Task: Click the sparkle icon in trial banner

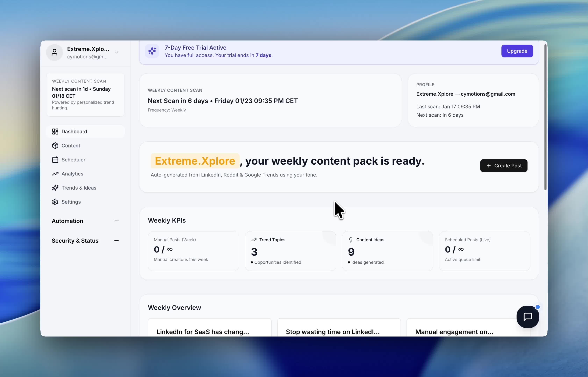Action: [152, 51]
